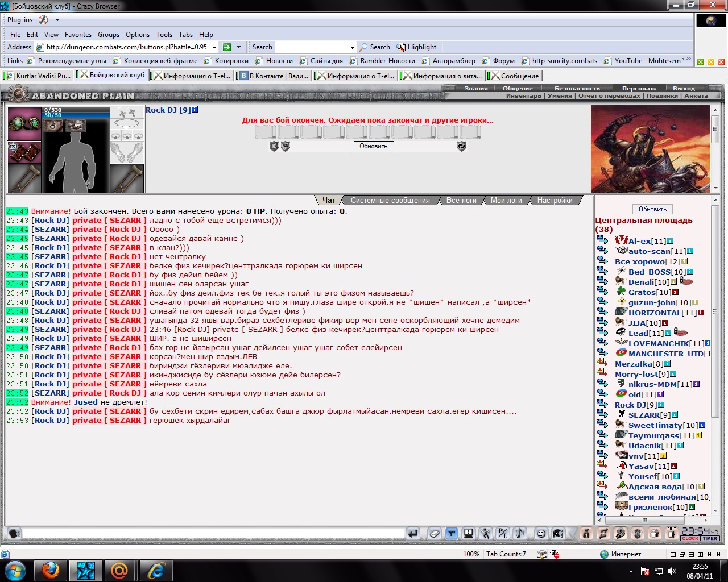The height and width of the screenshot is (582, 728).
Task: Click the send message arrow icon
Action: coord(413,533)
